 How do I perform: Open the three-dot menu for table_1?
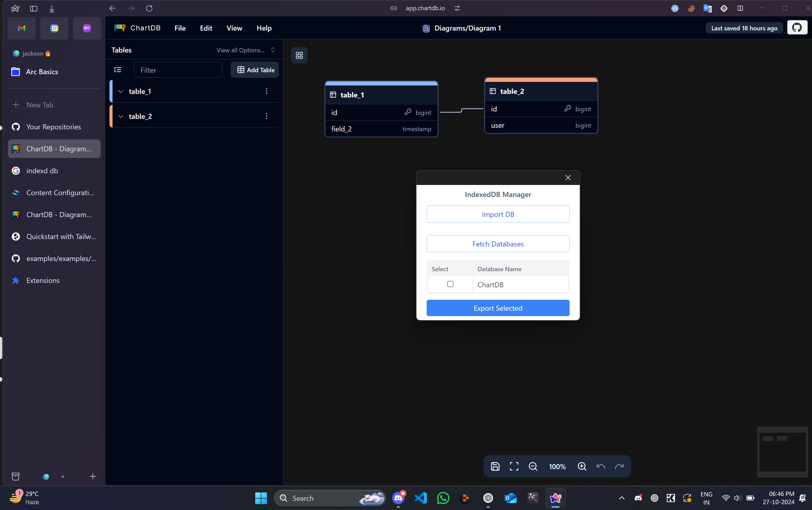(x=267, y=91)
